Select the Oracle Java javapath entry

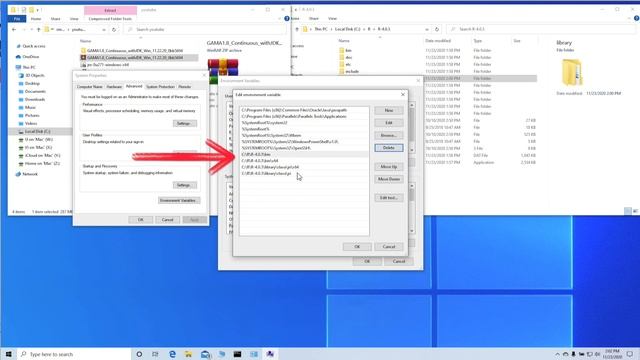304,110
